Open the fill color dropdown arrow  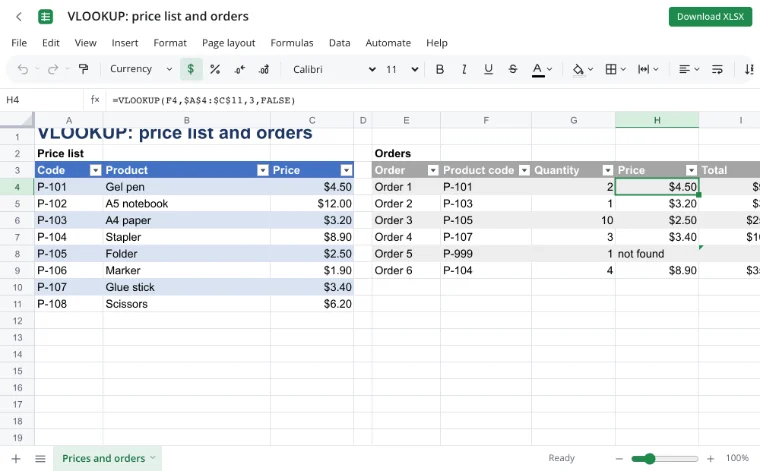(590, 69)
